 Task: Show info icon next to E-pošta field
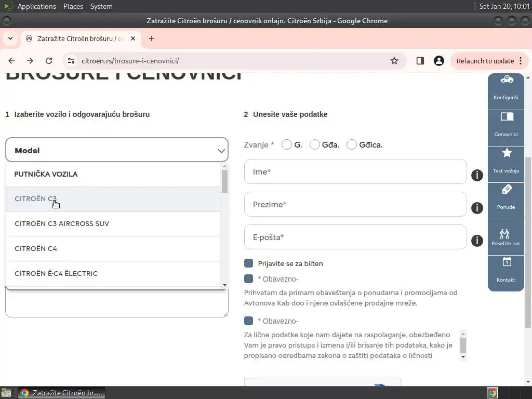pos(477,241)
